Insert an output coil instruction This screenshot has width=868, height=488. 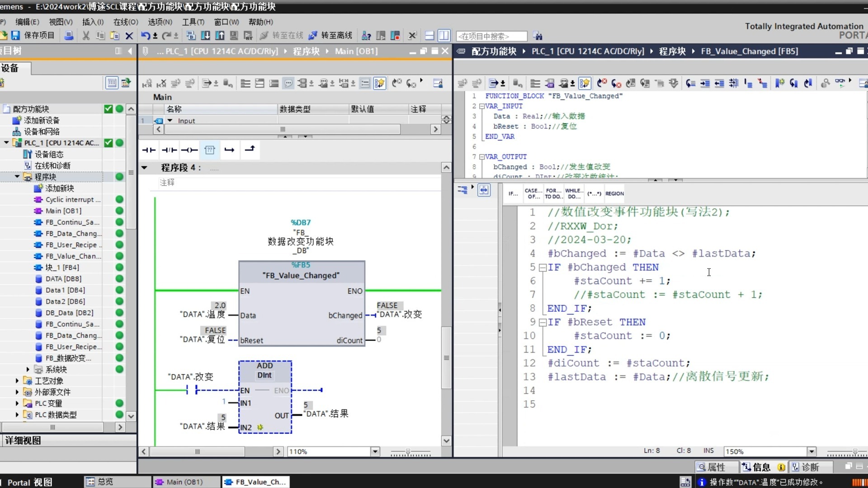click(189, 150)
